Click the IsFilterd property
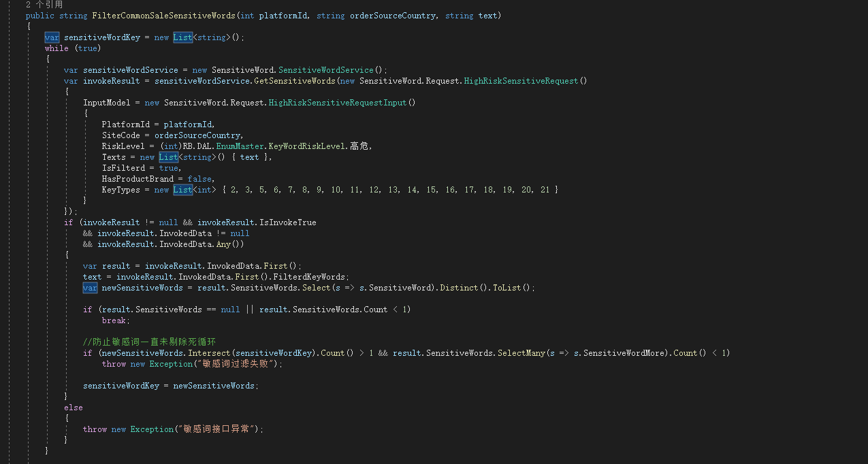Viewport: 868px width, 464px height. tap(123, 168)
